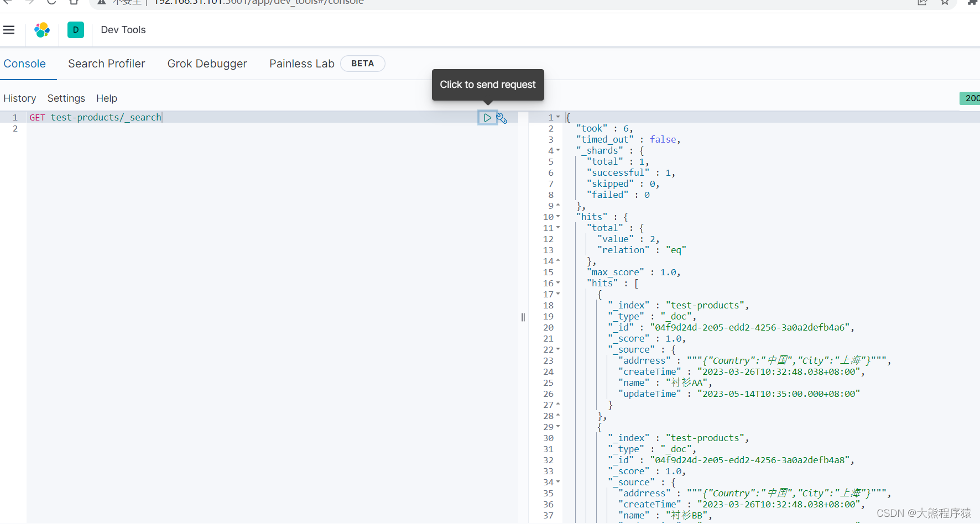Send the request with the play icon
The image size is (980, 524).
pos(487,117)
